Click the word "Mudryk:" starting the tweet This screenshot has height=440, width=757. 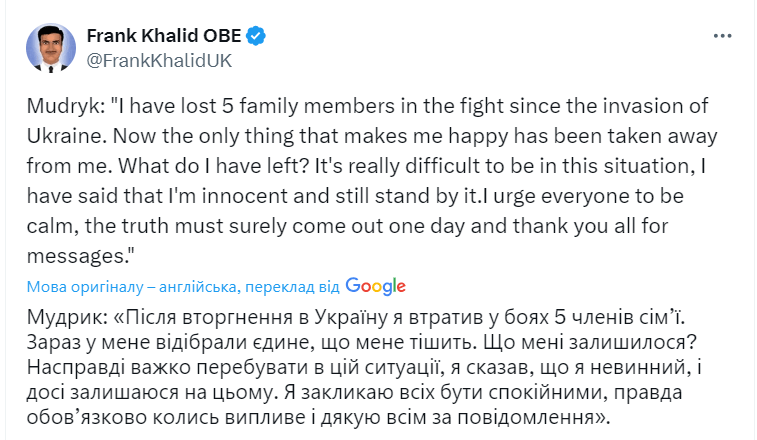click(x=66, y=106)
